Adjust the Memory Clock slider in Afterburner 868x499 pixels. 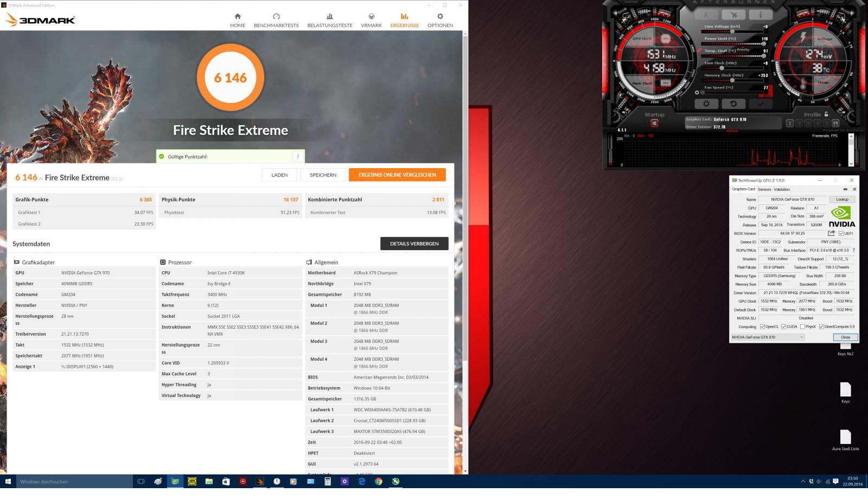point(731,80)
